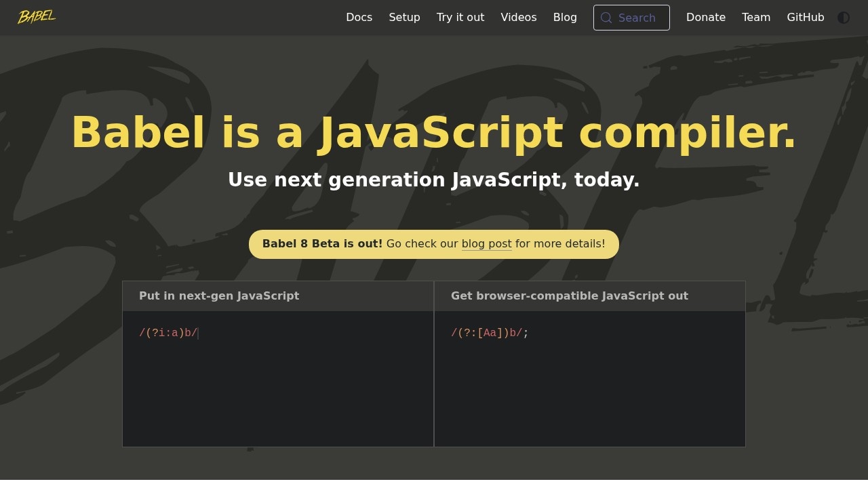This screenshot has width=868, height=488.
Task: Follow the "blog post" link in the banner
Action: (x=486, y=244)
